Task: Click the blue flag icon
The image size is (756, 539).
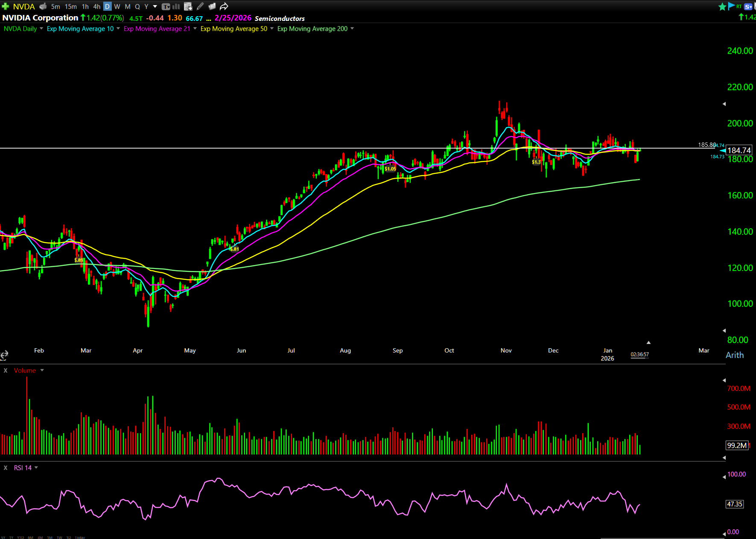Action: 731,6
